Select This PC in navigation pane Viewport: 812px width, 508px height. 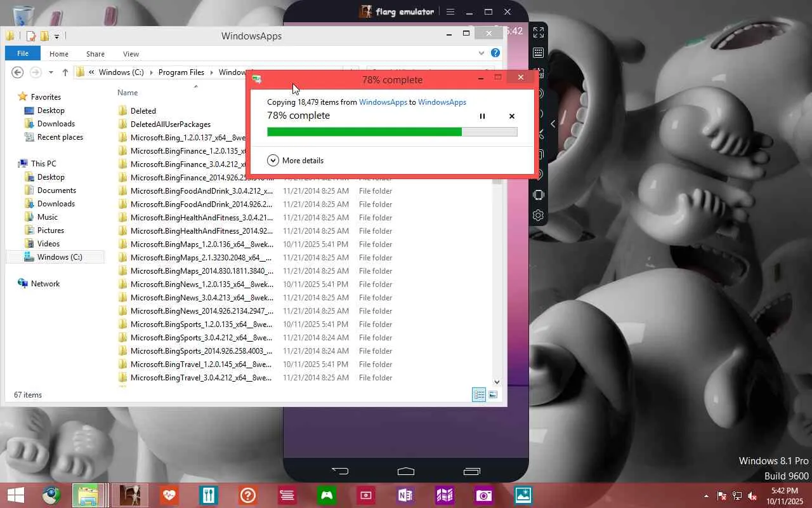43,164
